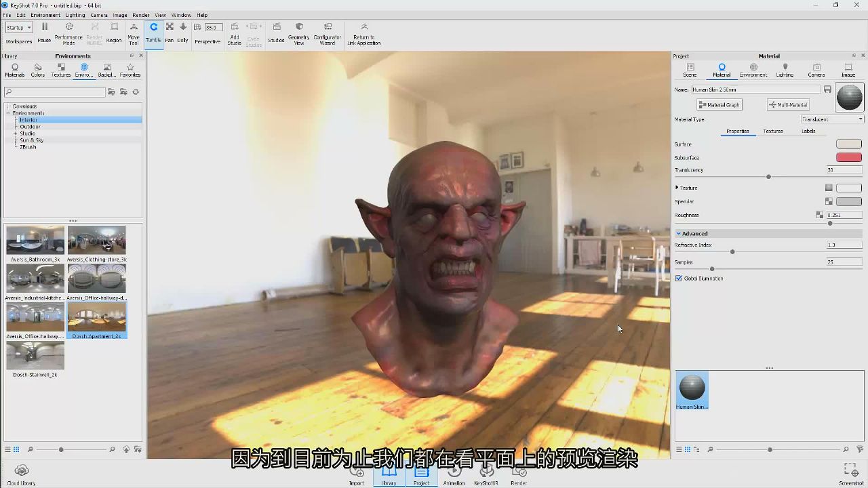Viewport: 868px width, 488px height.
Task: Select the Outdoor folder in tree
Action: click(x=30, y=127)
